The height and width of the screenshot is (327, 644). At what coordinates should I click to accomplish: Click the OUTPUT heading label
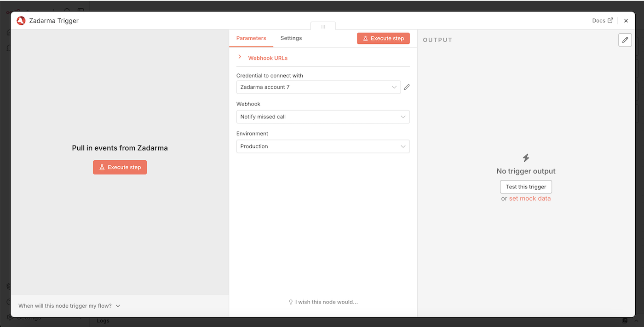pos(437,40)
